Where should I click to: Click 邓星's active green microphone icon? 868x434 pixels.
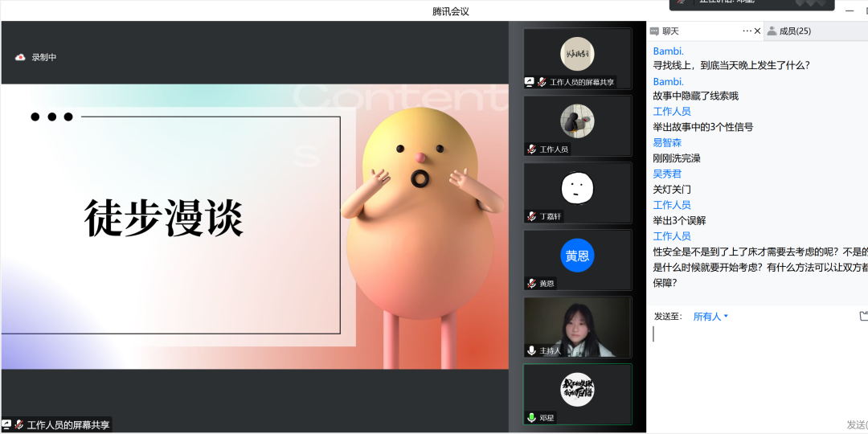click(531, 418)
